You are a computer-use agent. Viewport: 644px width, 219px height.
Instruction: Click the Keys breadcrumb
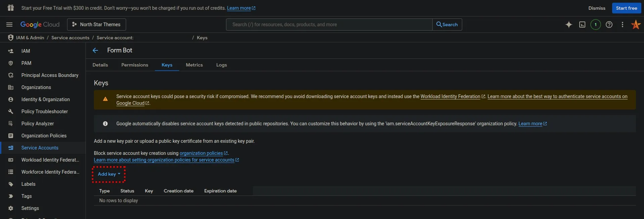pos(202,38)
